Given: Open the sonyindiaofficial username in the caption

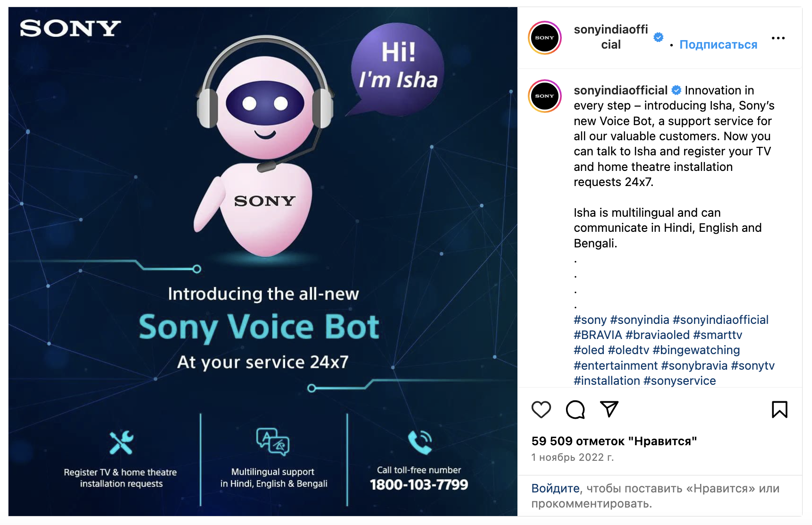Looking at the screenshot, I should click(x=620, y=90).
